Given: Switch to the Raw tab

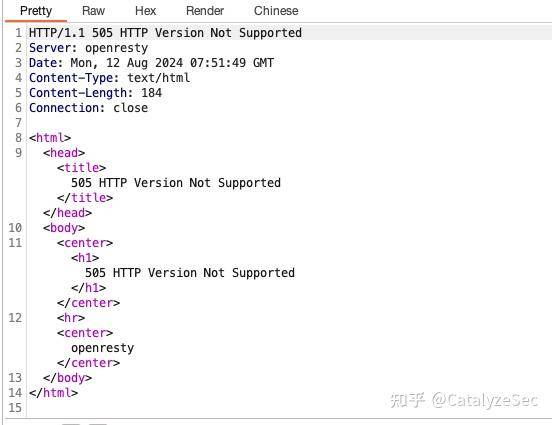Looking at the screenshot, I should click(x=93, y=11).
